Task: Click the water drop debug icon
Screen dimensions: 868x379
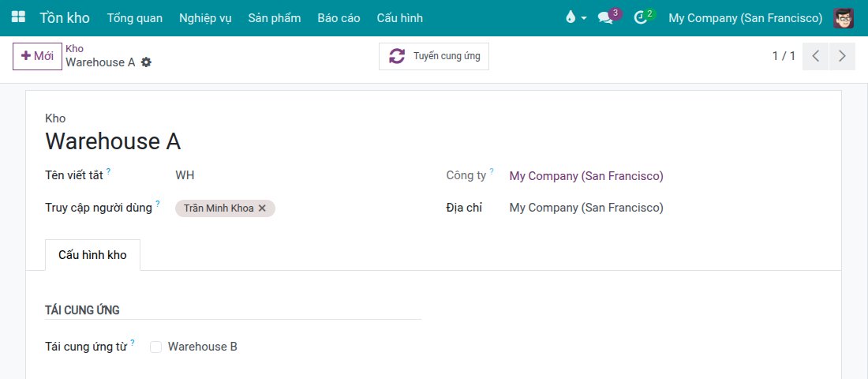Action: coord(571,17)
